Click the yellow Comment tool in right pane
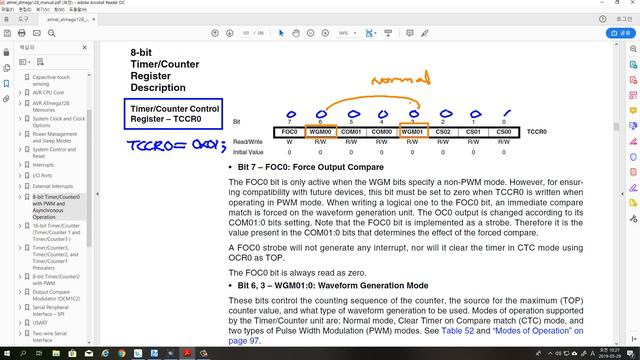The width and height of the screenshot is (640, 360). pos(633,111)
